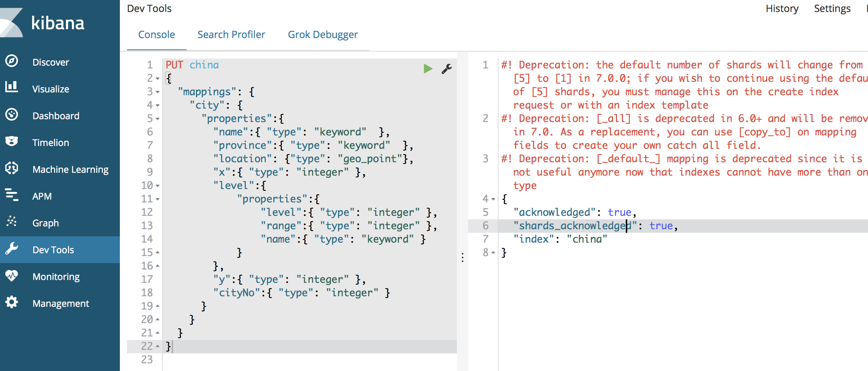This screenshot has height=371, width=868.
Task: Switch to the Search Profiler tab
Action: coord(231,35)
